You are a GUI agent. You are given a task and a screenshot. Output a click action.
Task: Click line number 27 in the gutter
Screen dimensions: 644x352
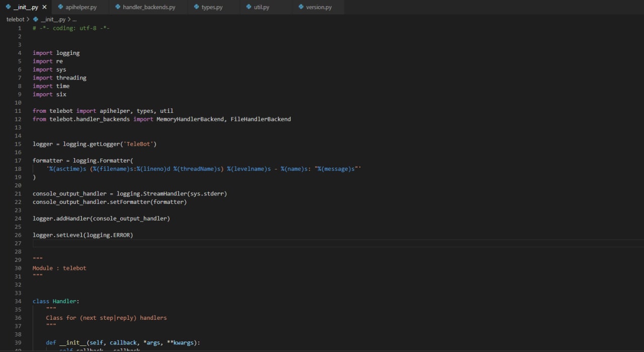pyautogui.click(x=19, y=243)
